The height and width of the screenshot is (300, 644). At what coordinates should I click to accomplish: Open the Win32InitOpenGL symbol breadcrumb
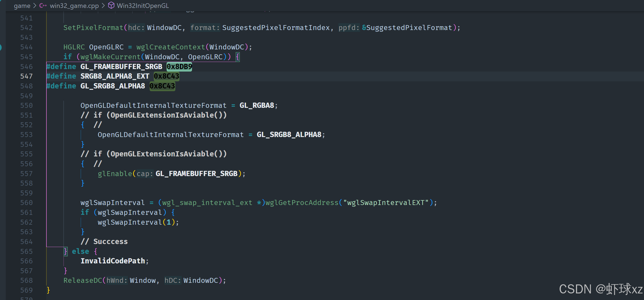click(143, 6)
